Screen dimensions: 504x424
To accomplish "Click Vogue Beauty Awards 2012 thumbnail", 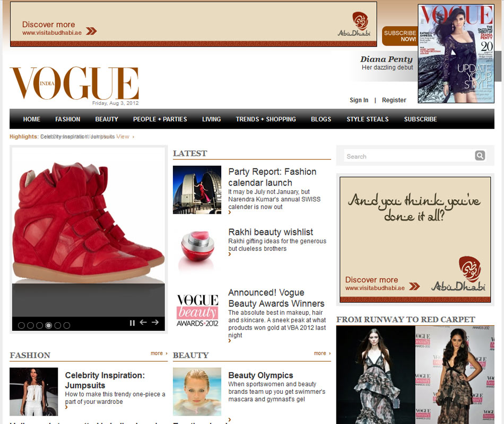I will 197,311.
